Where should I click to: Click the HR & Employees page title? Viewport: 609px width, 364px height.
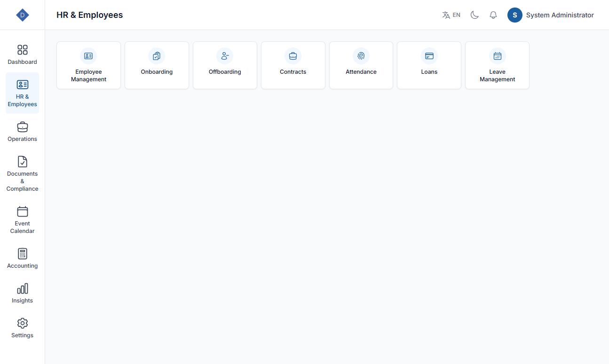[89, 15]
